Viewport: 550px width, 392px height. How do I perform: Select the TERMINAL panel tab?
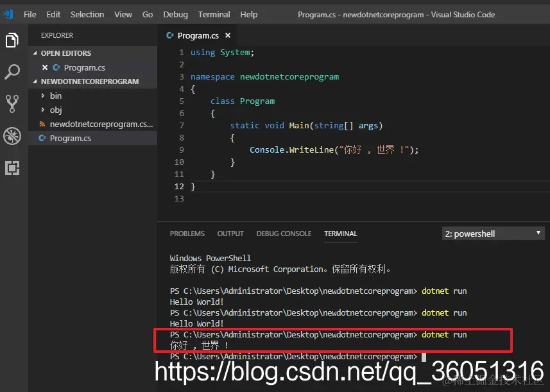click(341, 234)
